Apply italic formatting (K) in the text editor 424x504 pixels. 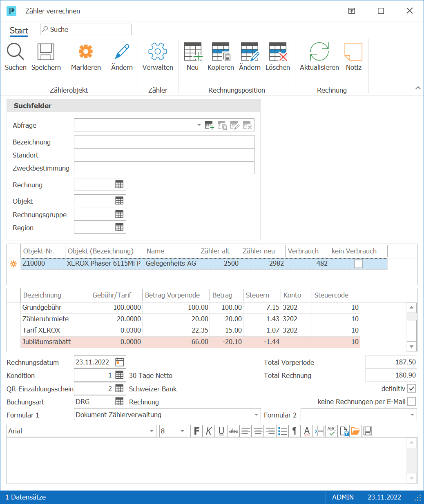pos(209,431)
